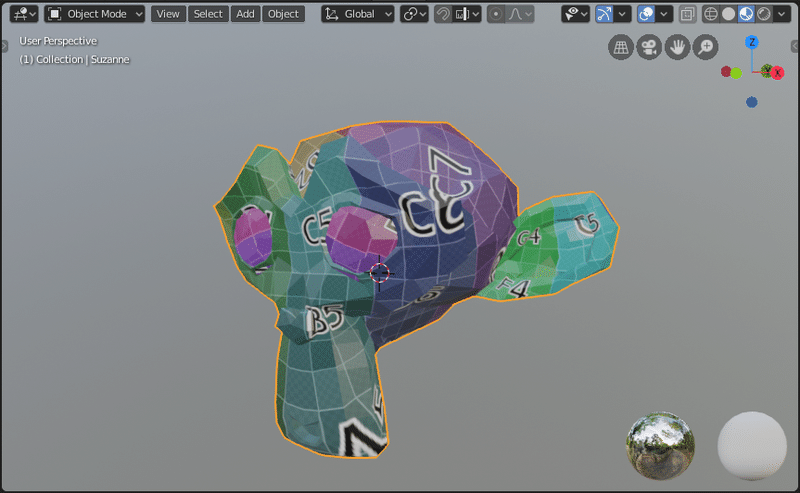Open object visibility and selectability dropdown
This screenshot has height=493, width=800.
tap(575, 14)
